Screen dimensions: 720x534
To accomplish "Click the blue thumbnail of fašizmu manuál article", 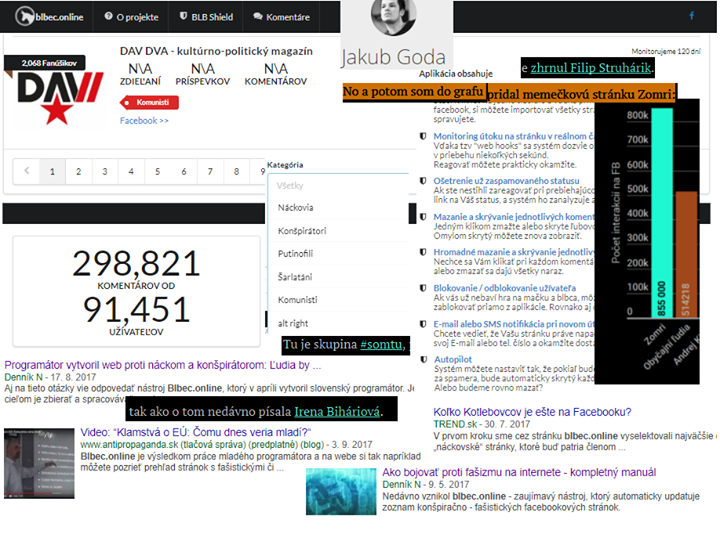I will point(341,491).
